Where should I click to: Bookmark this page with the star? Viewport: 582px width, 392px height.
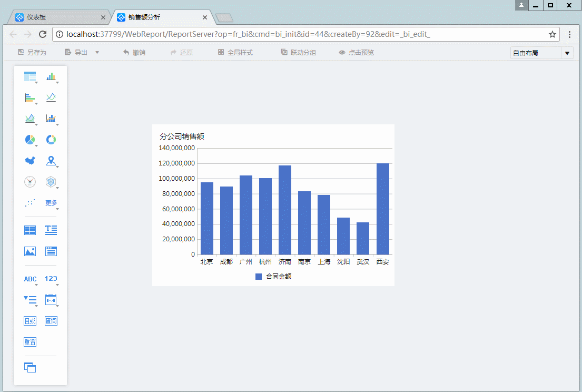pos(553,34)
